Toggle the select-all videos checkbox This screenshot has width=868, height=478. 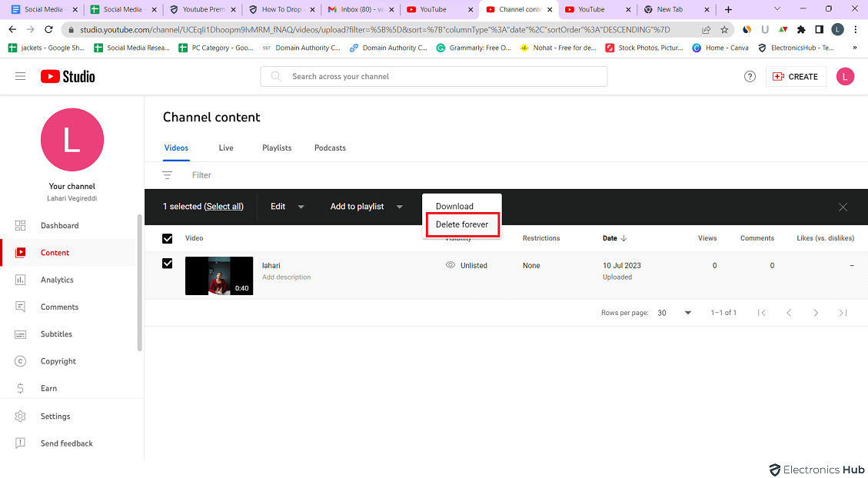tap(167, 238)
